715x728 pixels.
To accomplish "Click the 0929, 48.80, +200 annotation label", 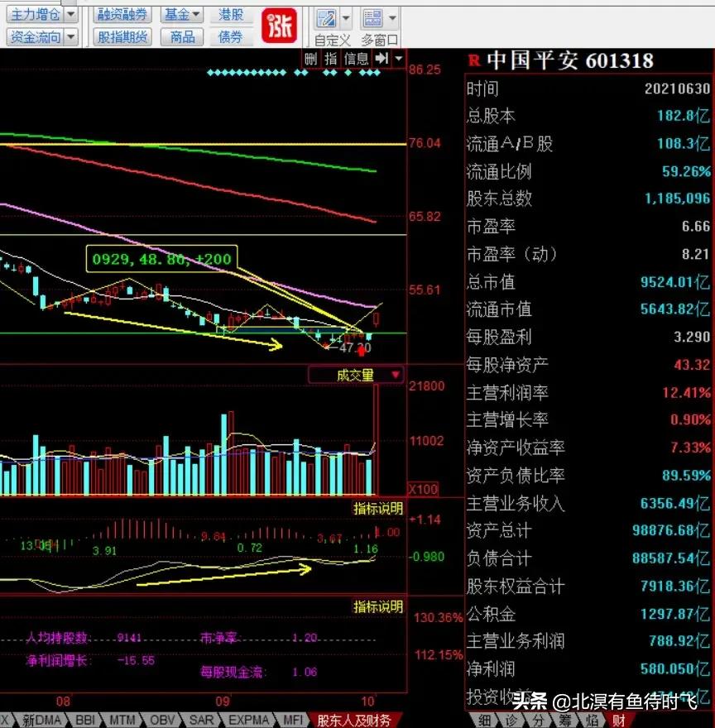I will point(161,259).
